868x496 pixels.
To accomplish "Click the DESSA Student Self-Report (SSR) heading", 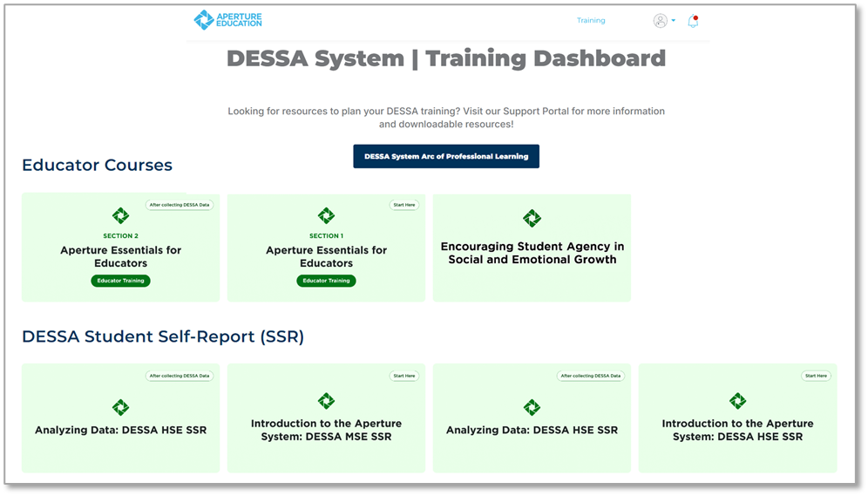I will coord(163,336).
